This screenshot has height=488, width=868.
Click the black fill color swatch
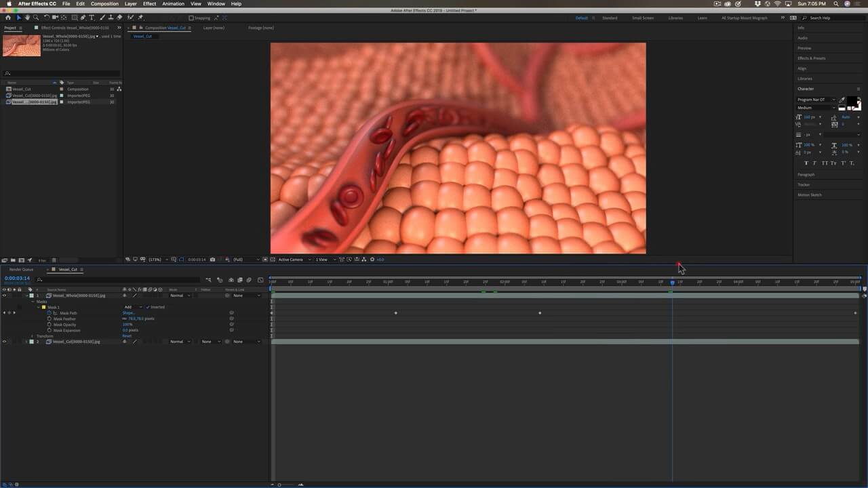coord(851,101)
